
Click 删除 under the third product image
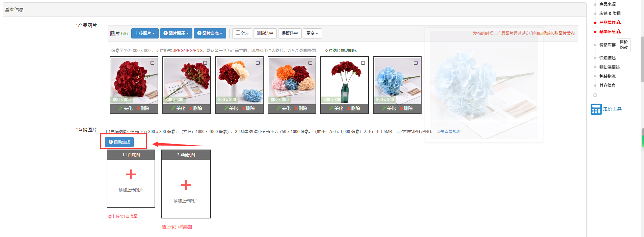tap(248, 108)
